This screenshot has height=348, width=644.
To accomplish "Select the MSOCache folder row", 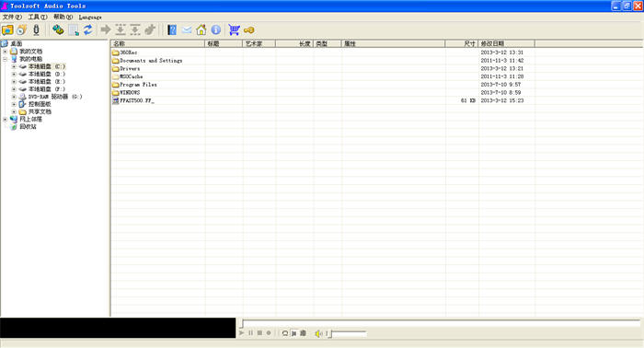I will [x=131, y=76].
